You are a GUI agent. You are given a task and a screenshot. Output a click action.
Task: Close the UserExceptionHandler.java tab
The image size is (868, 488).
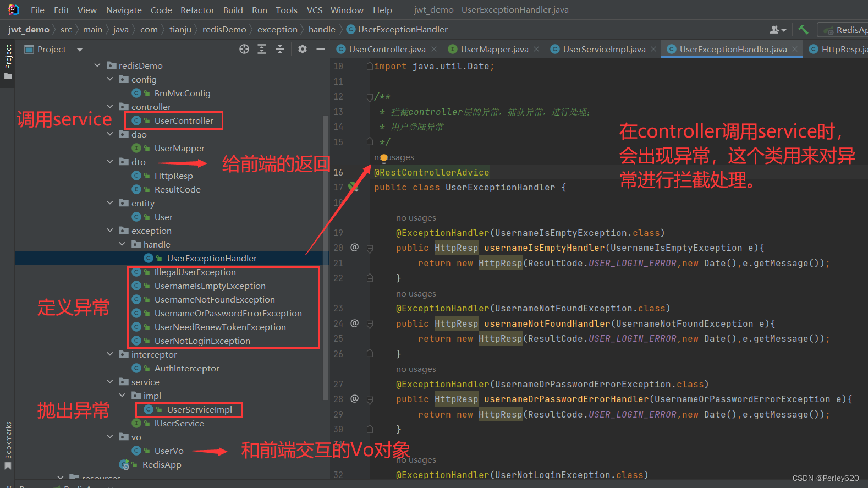pyautogui.click(x=795, y=49)
